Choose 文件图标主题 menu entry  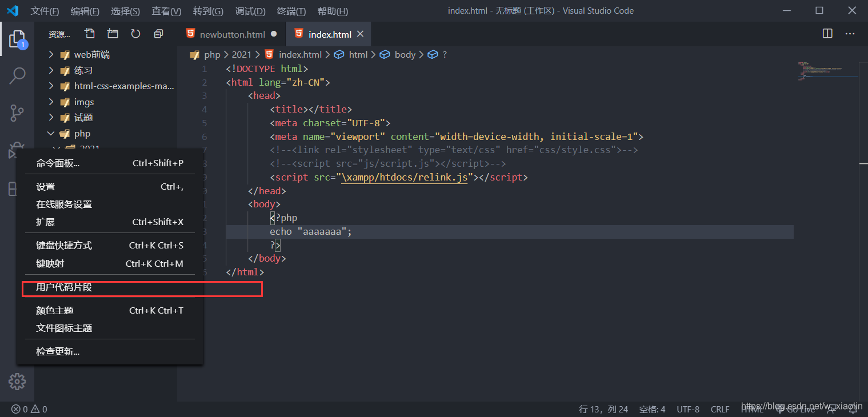(x=110, y=328)
